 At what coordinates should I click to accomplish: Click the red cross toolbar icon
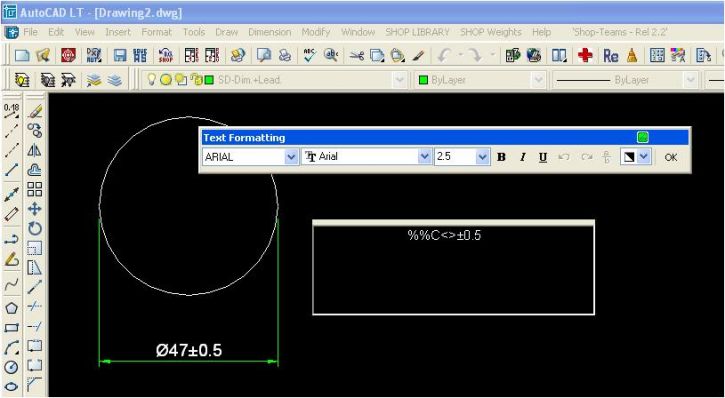[585, 56]
